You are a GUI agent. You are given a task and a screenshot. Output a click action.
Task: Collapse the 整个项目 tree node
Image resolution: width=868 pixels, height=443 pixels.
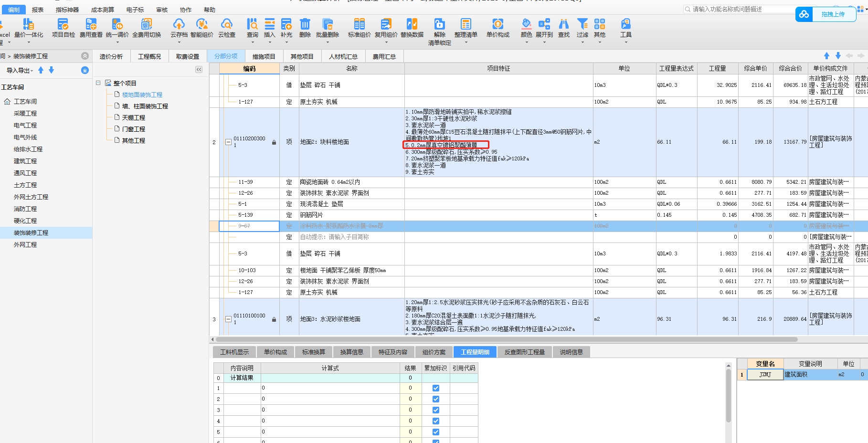pyautogui.click(x=98, y=83)
